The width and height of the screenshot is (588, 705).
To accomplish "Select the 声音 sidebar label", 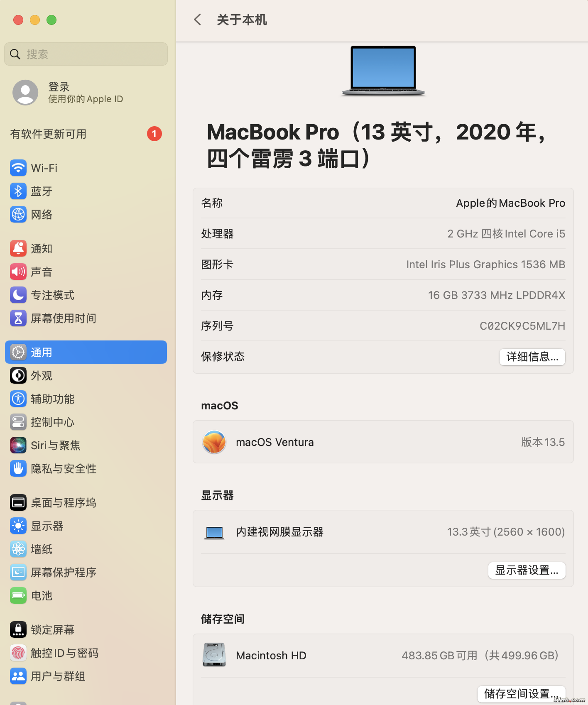I will click(42, 272).
